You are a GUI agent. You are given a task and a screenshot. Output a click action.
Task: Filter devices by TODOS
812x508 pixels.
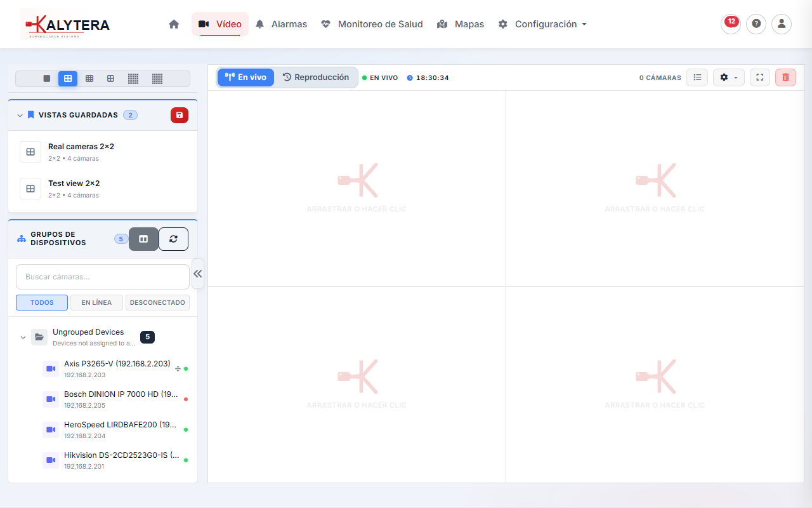42,303
